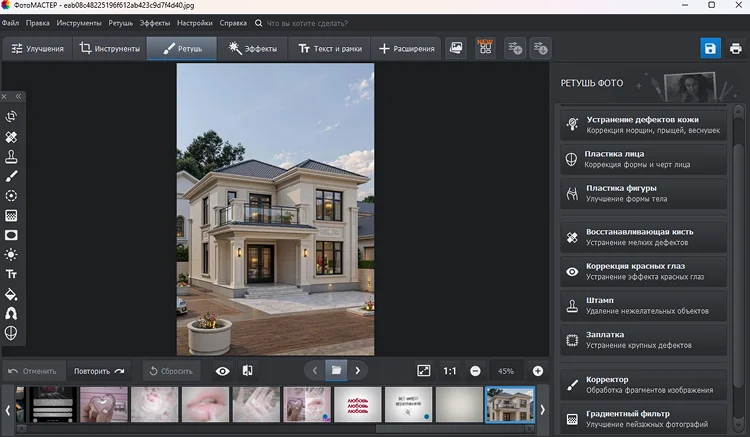Save the photo with blue disk icon
The width and height of the screenshot is (750, 437).
[710, 48]
